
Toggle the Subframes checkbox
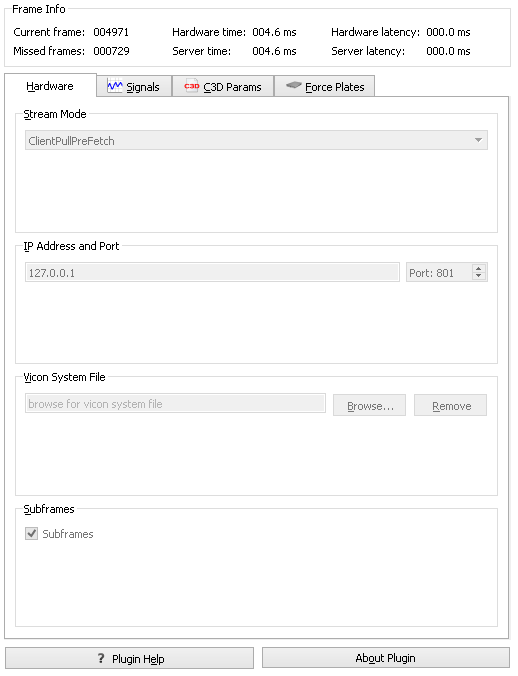(31, 533)
